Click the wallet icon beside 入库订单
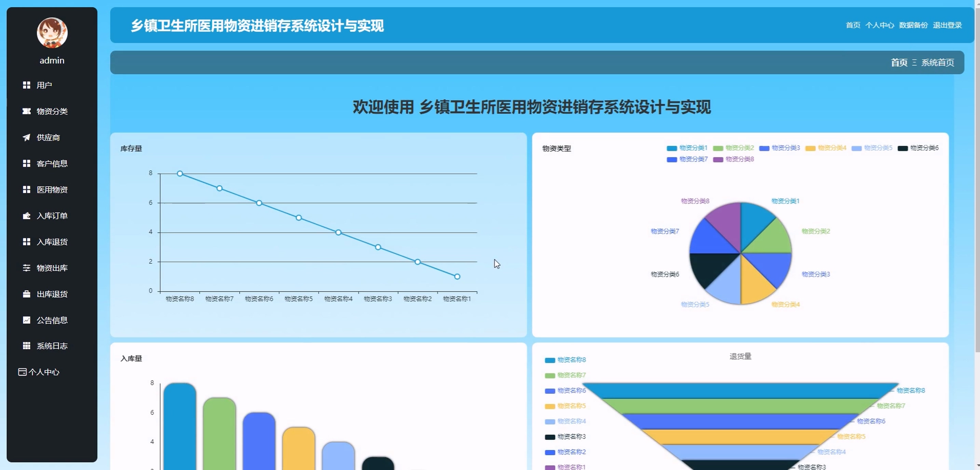Screen dimensions: 980x470 click(26, 216)
